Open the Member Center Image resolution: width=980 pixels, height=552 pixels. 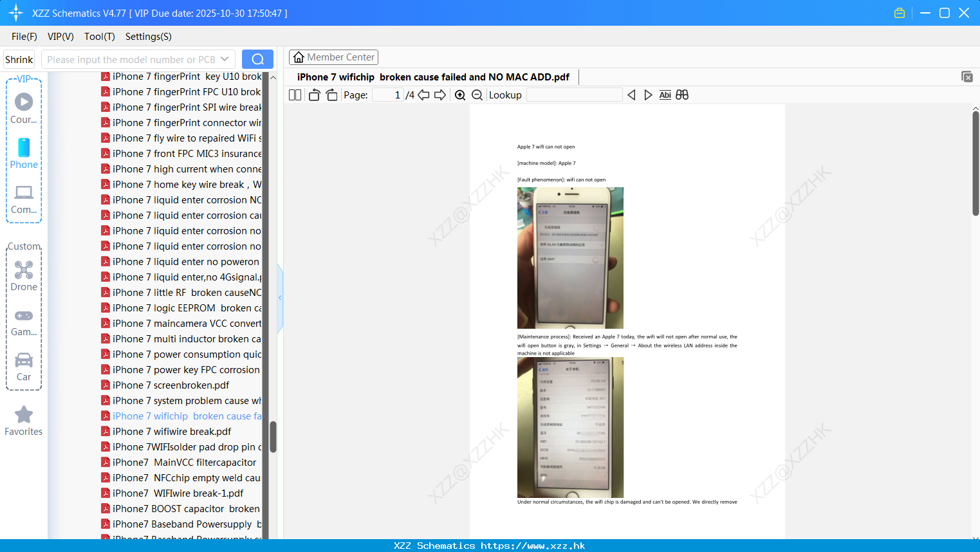(x=333, y=57)
